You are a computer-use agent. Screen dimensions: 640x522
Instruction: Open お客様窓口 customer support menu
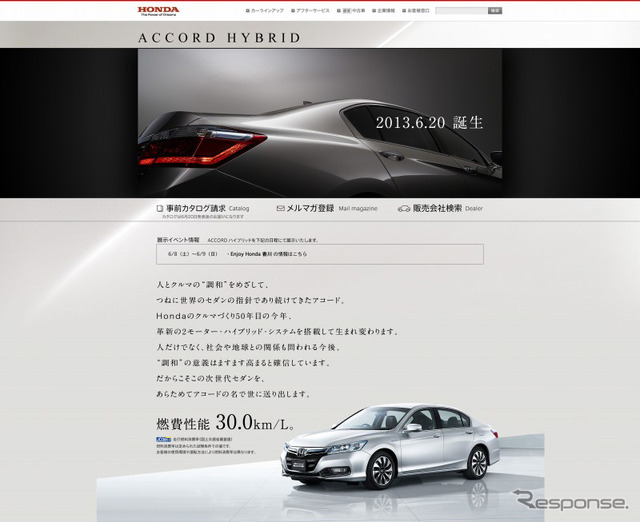point(416,11)
